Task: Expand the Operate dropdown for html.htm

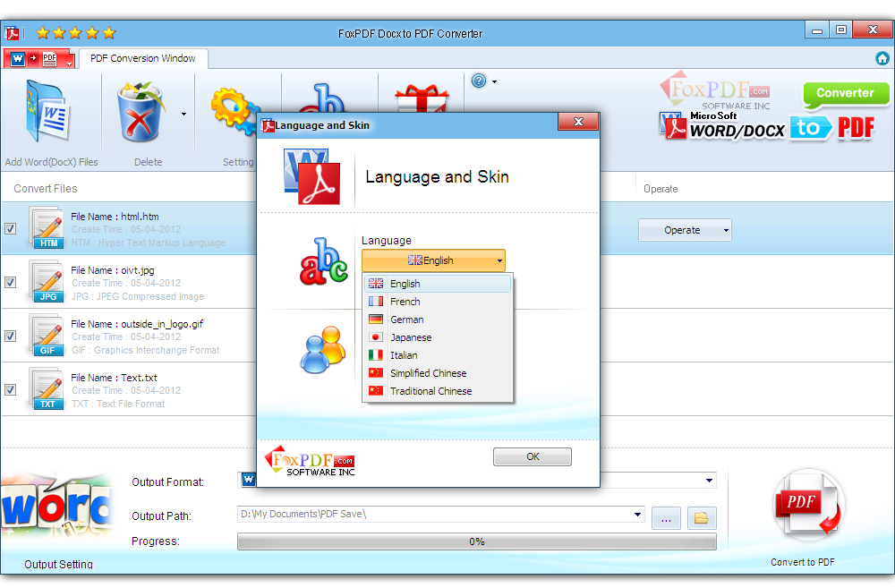Action: pyautogui.click(x=726, y=230)
